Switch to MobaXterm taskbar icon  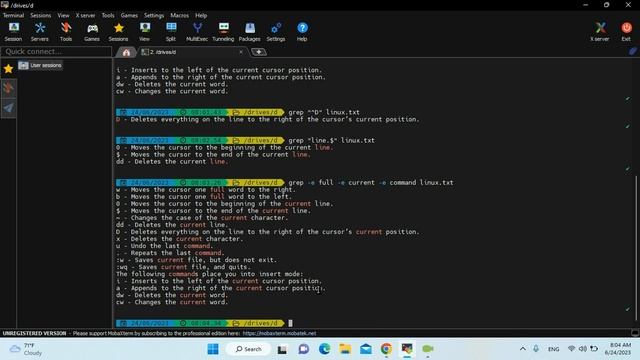pos(407,349)
